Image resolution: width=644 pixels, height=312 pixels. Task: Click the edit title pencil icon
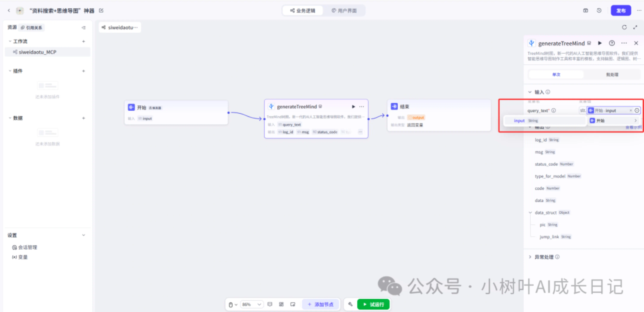[101, 10]
